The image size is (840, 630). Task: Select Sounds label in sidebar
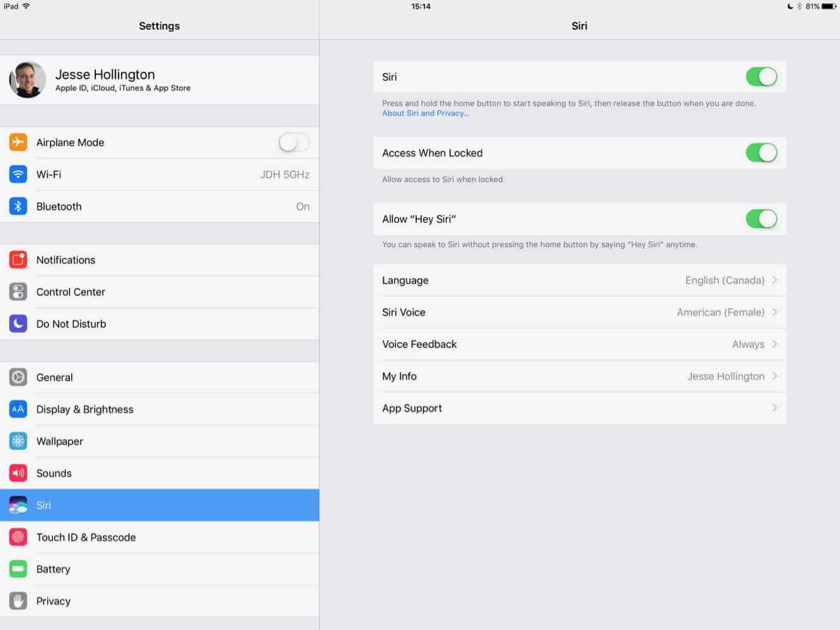pos(54,474)
